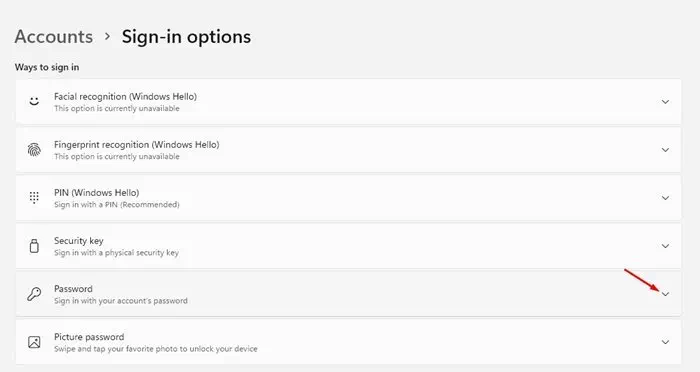
Task: Click the Facial recognition smiley face icon
Action: coord(34,101)
